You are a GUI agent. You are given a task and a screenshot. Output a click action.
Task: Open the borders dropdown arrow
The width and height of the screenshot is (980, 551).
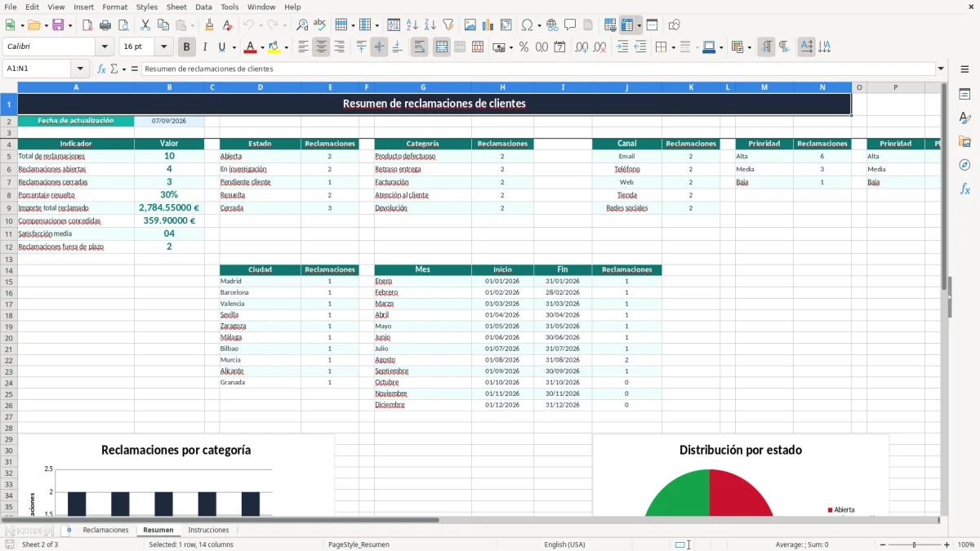pyautogui.click(x=672, y=47)
